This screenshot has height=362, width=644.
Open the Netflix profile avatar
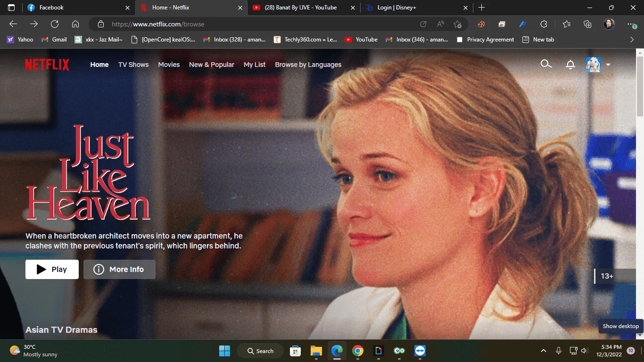(594, 65)
